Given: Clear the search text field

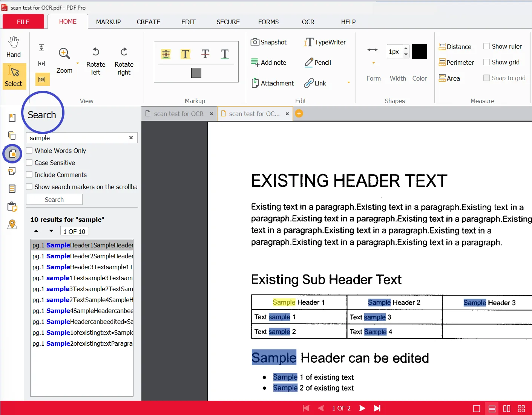Looking at the screenshot, I should pos(131,138).
